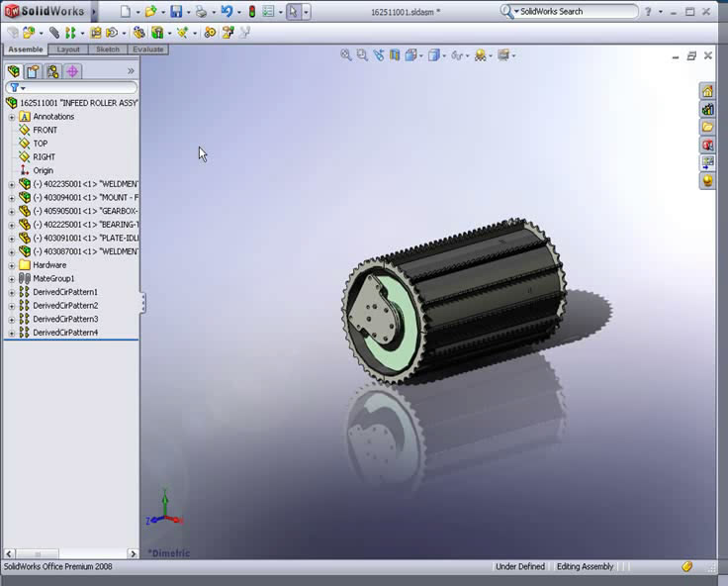The height and width of the screenshot is (586, 728).
Task: Expand the SolidWorks menu flyout arrow
Action: pos(94,12)
